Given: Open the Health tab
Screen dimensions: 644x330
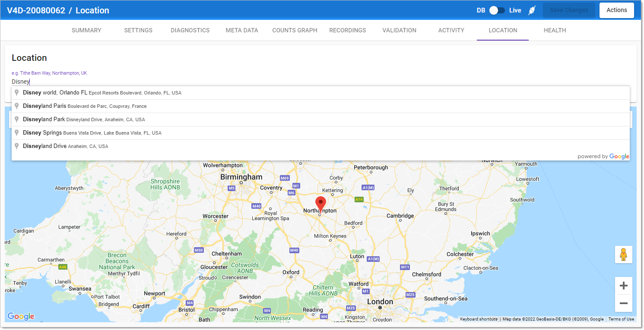Looking at the screenshot, I should (555, 30).
